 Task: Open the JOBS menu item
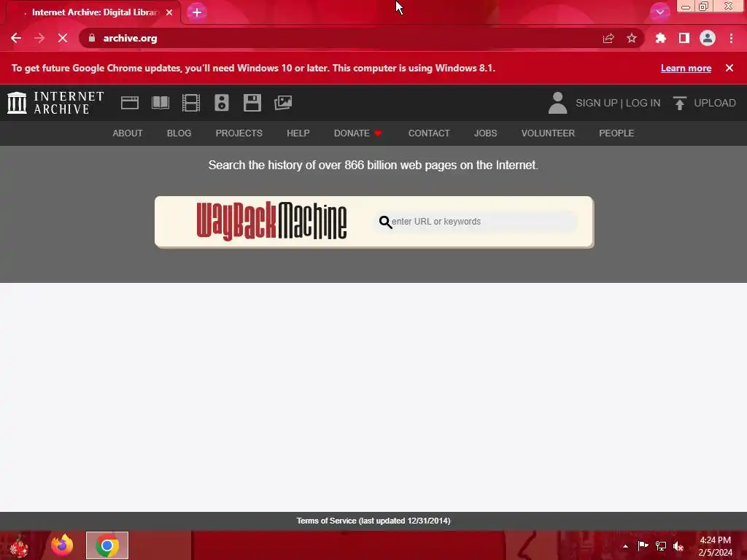(485, 133)
